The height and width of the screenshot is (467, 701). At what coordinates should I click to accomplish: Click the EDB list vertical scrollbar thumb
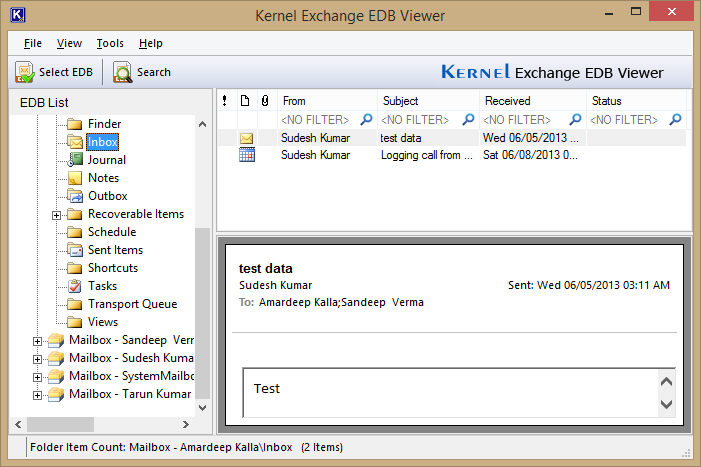[203, 313]
